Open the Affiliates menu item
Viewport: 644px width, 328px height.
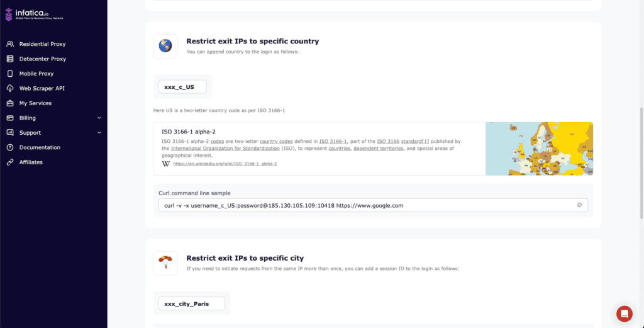31,162
